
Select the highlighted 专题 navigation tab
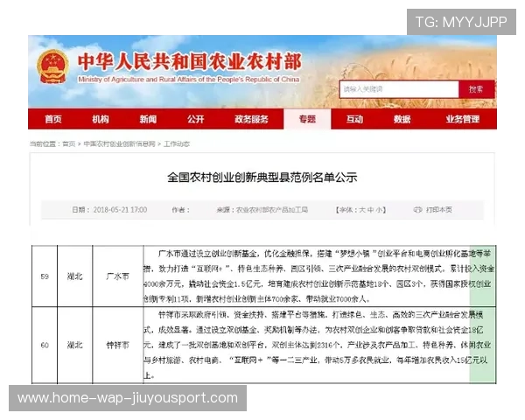pos(307,119)
